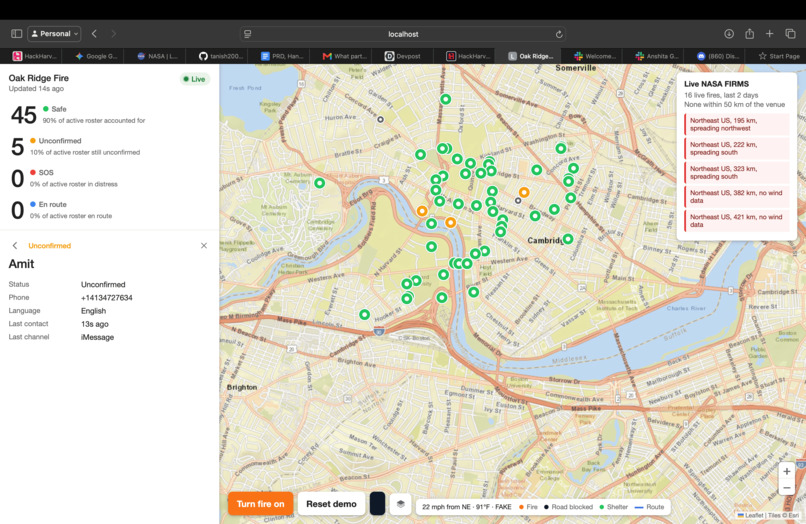Open the Anshita G... Slack tab
Screen dimensions: 806x524
coord(656,56)
